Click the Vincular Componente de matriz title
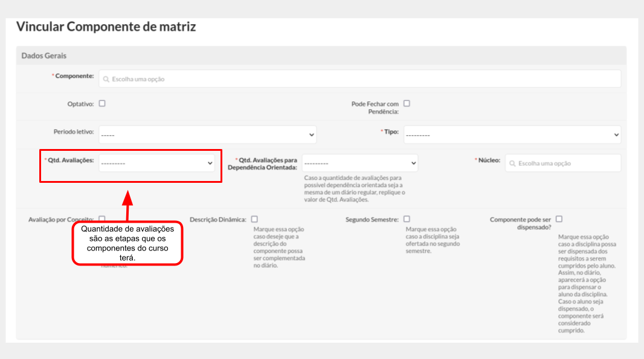 (x=106, y=27)
